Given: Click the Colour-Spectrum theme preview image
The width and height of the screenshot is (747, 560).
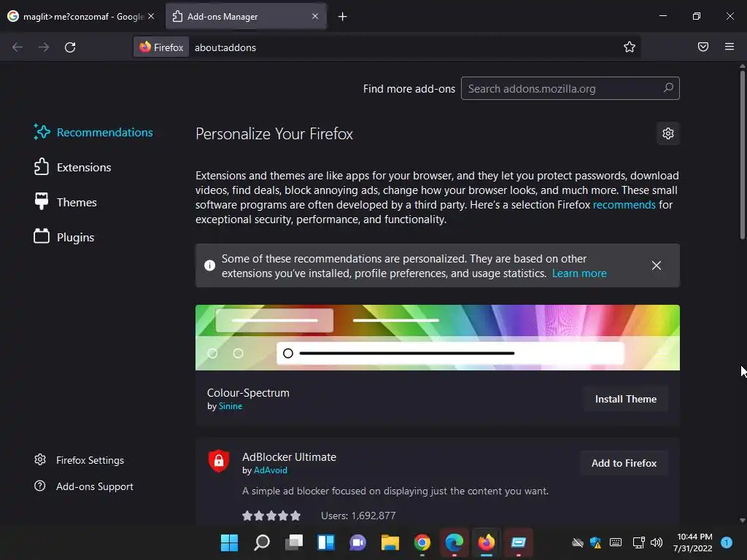Looking at the screenshot, I should pyautogui.click(x=438, y=338).
